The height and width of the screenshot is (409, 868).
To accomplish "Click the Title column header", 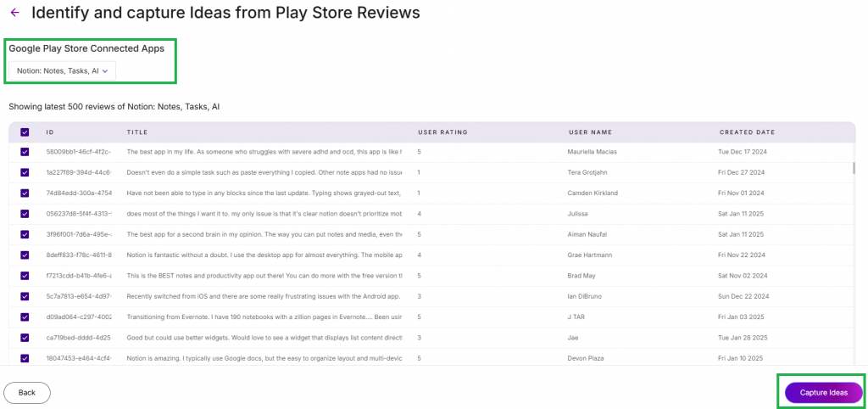I will pyautogui.click(x=137, y=132).
